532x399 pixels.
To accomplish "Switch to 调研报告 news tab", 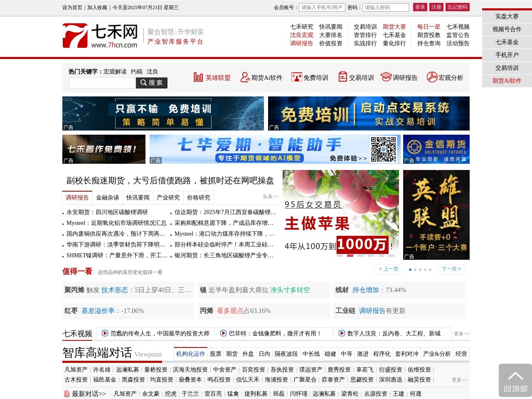I will [x=77, y=198].
